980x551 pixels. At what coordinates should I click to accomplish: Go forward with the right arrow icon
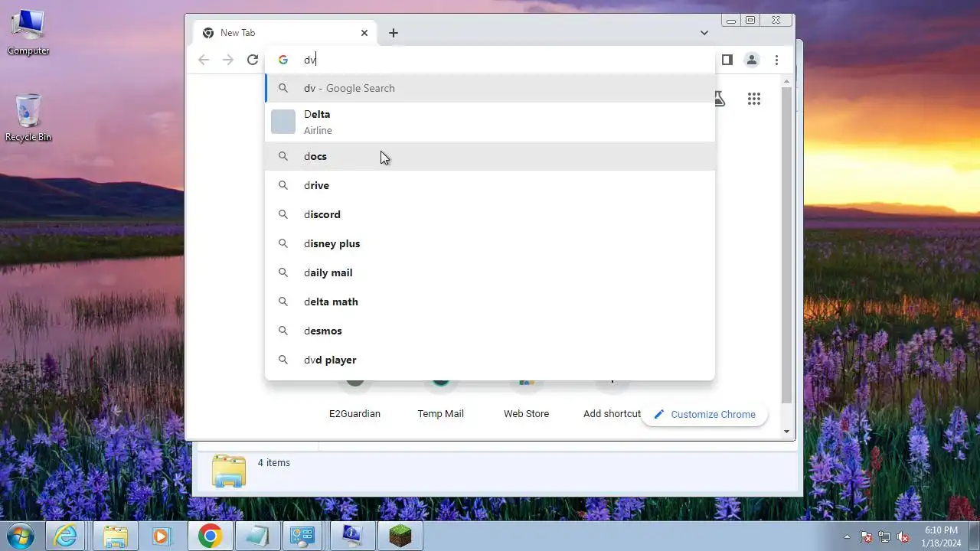pos(228,60)
